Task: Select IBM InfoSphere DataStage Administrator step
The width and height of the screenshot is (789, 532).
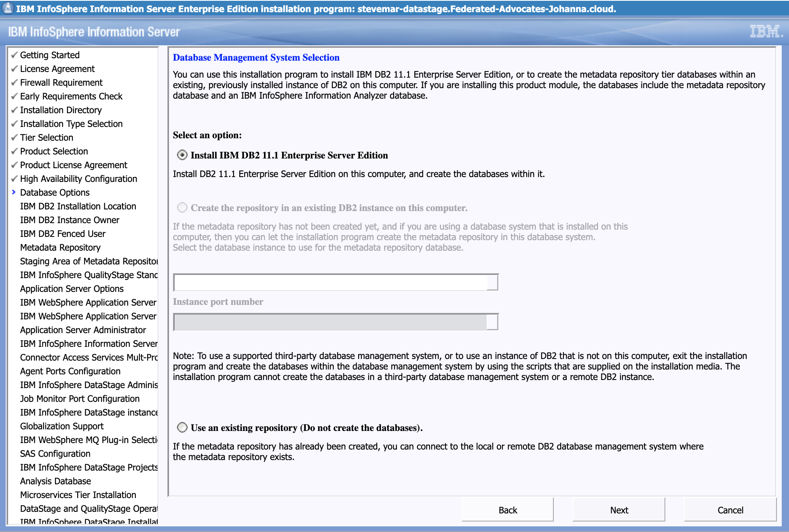Action: [x=89, y=385]
